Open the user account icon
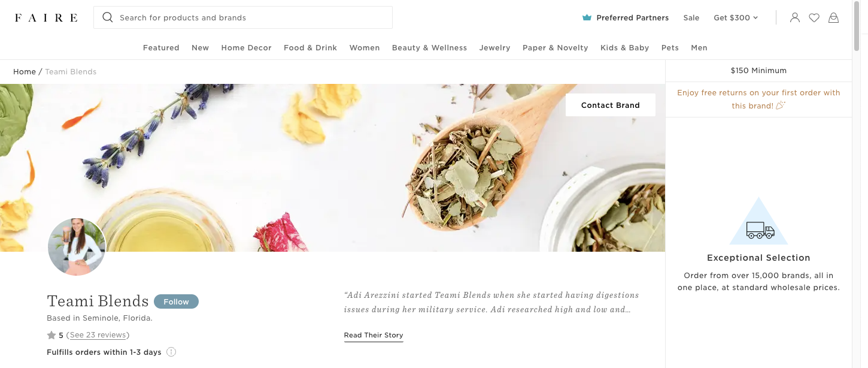 point(794,18)
